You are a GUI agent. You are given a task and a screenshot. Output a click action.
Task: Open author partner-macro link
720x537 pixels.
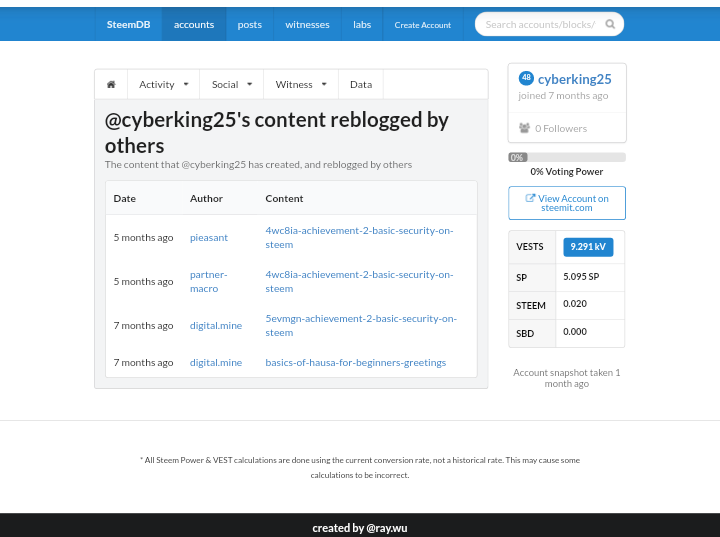pyautogui.click(x=208, y=282)
